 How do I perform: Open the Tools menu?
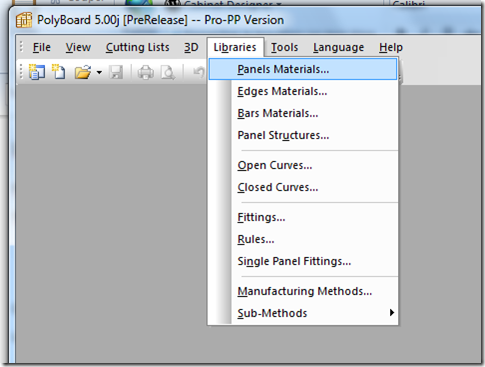pyautogui.click(x=284, y=47)
